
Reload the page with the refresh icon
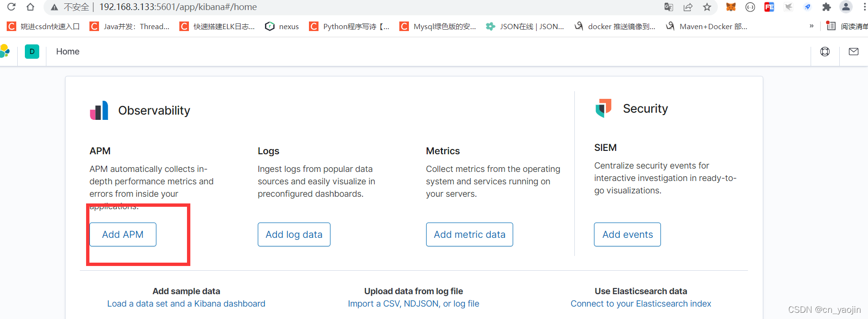pos(11,7)
